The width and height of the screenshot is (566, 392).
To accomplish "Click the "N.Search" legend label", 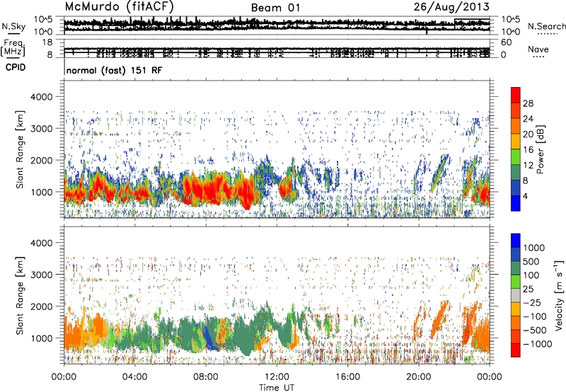I will (546, 26).
